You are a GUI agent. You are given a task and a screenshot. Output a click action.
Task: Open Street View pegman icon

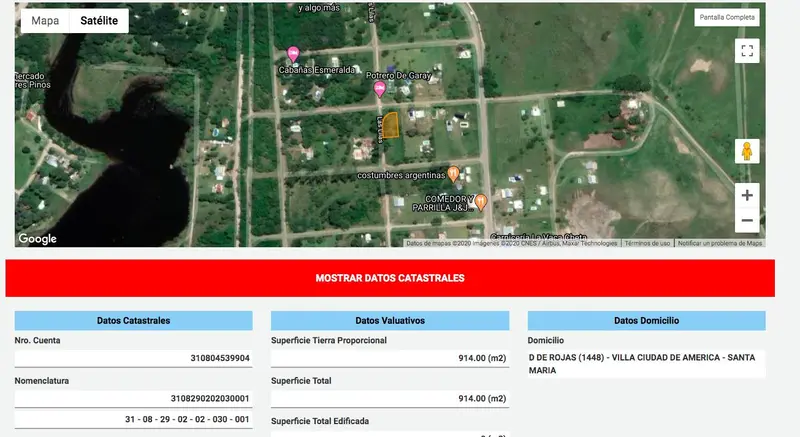[x=747, y=151]
